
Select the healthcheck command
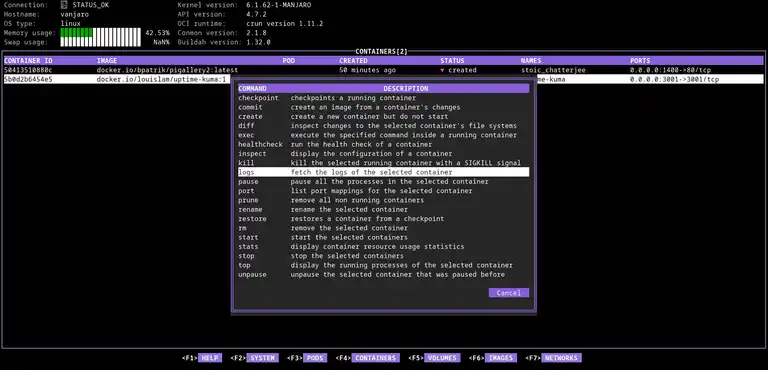point(384,145)
